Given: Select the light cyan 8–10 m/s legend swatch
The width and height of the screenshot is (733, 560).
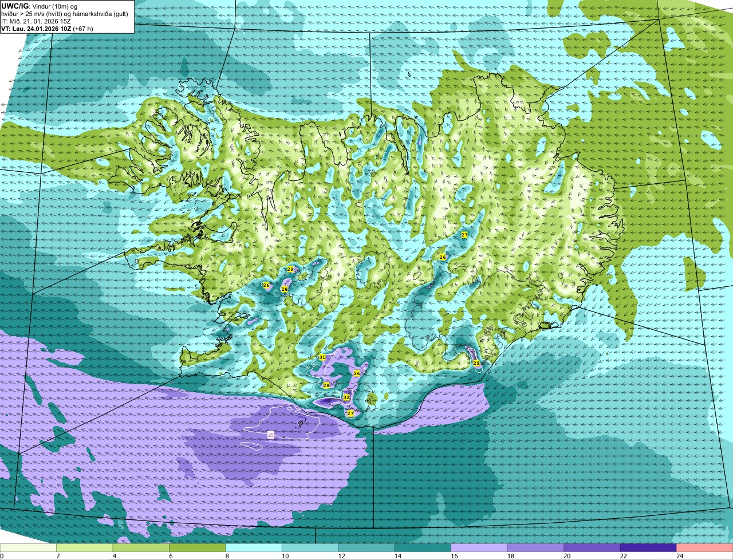Looking at the screenshot, I should pos(254,547).
